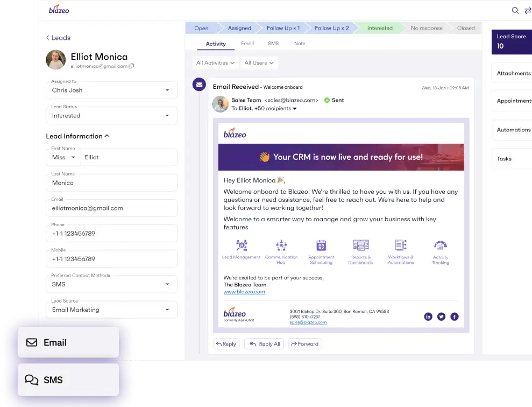
Task: Click the Twitter icon in email footer
Action: tap(441, 317)
